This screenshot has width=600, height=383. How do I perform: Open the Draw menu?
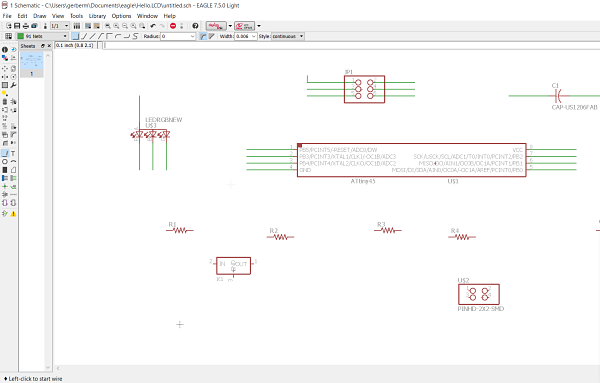tap(39, 16)
